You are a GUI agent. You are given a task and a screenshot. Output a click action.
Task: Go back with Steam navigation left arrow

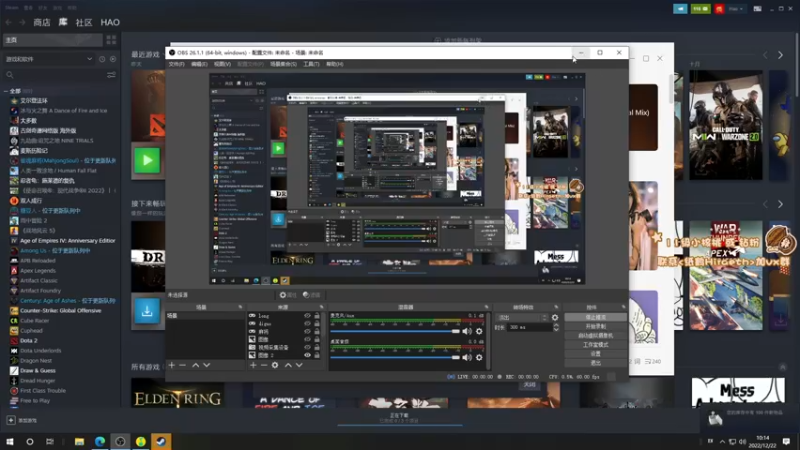pyautogui.click(x=9, y=22)
